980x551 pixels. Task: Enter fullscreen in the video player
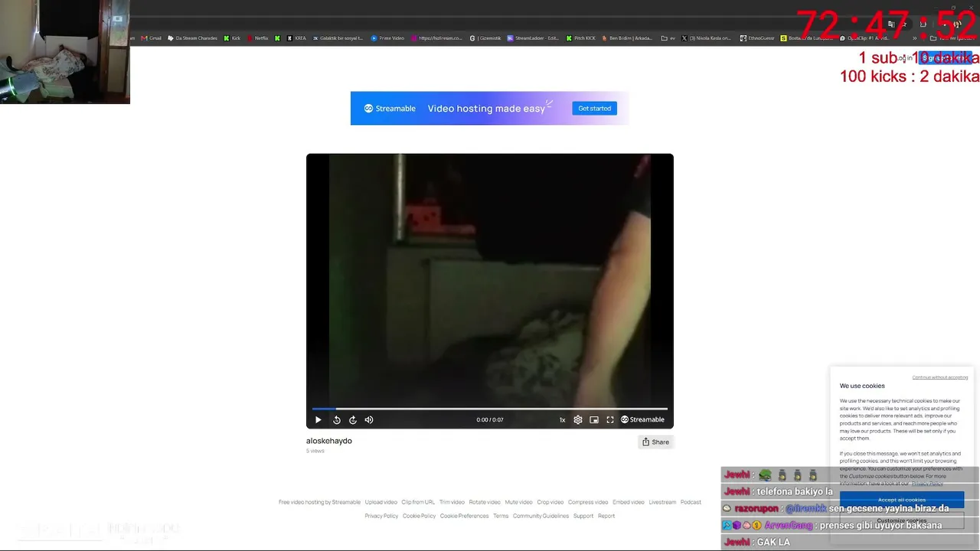610,419
